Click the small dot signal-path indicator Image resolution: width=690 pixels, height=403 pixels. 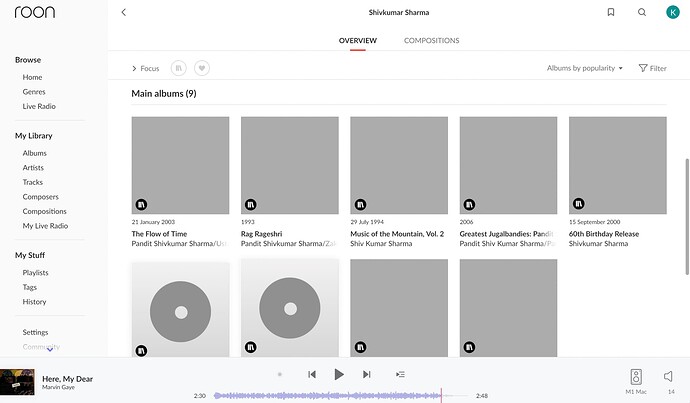pyautogui.click(x=279, y=374)
